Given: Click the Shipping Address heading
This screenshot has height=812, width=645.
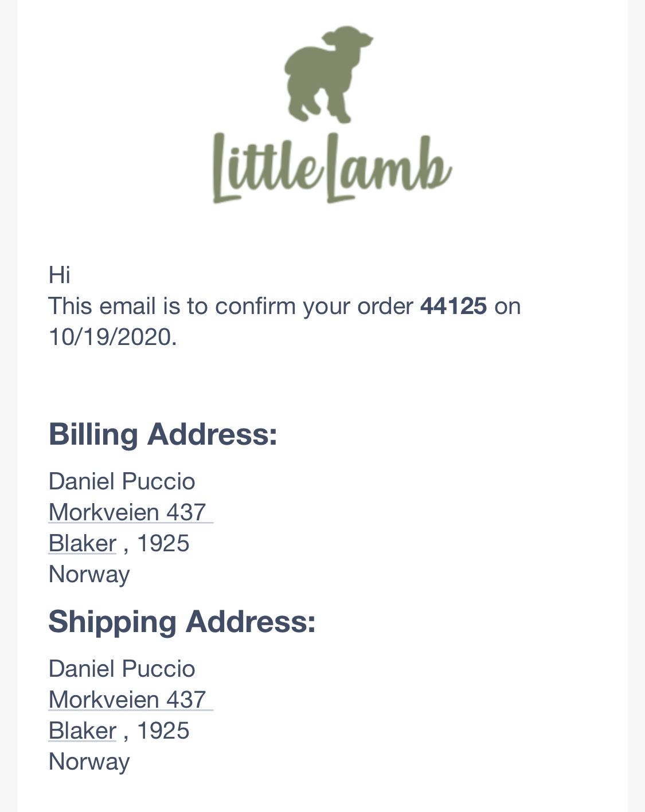Looking at the screenshot, I should click(x=182, y=622).
